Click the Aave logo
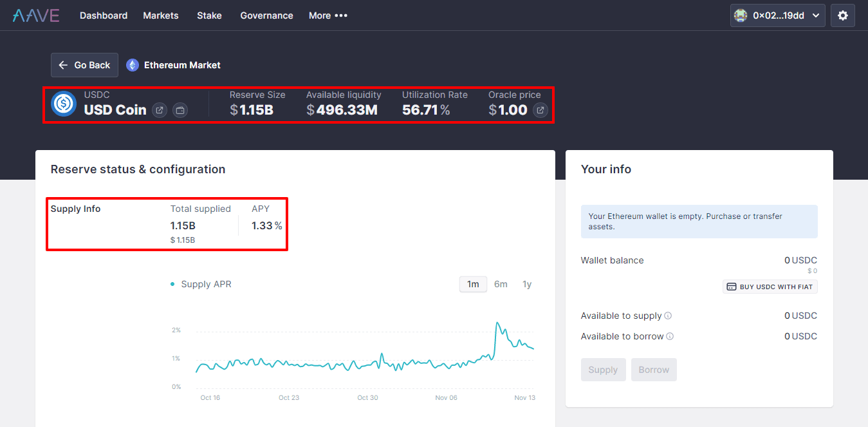 [x=36, y=15]
